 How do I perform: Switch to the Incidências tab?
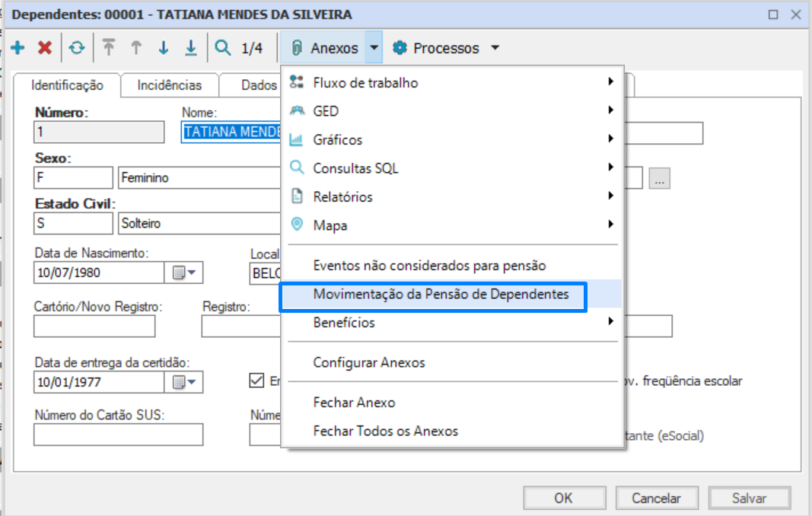coord(170,85)
